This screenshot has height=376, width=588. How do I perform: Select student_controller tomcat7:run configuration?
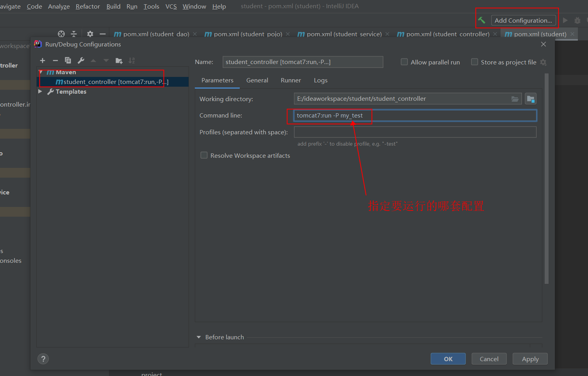[113, 82]
